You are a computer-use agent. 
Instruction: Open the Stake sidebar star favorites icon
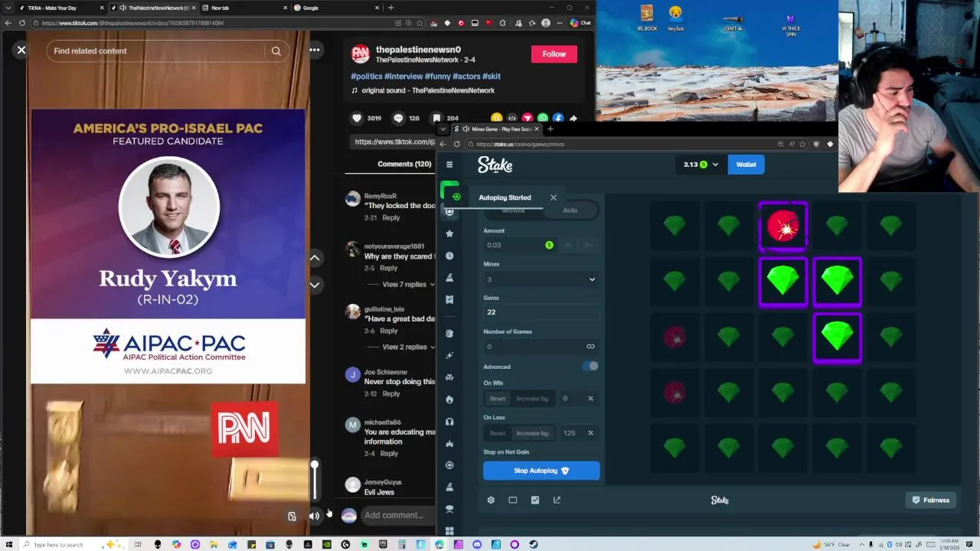pos(449,233)
